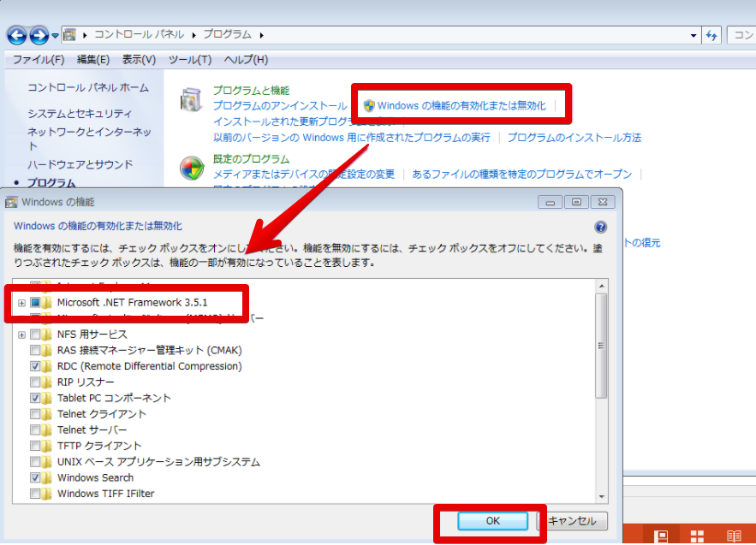Uncheck the Tablet PC コンポーネント checkbox
Screen dimensions: 756x545
click(x=35, y=398)
